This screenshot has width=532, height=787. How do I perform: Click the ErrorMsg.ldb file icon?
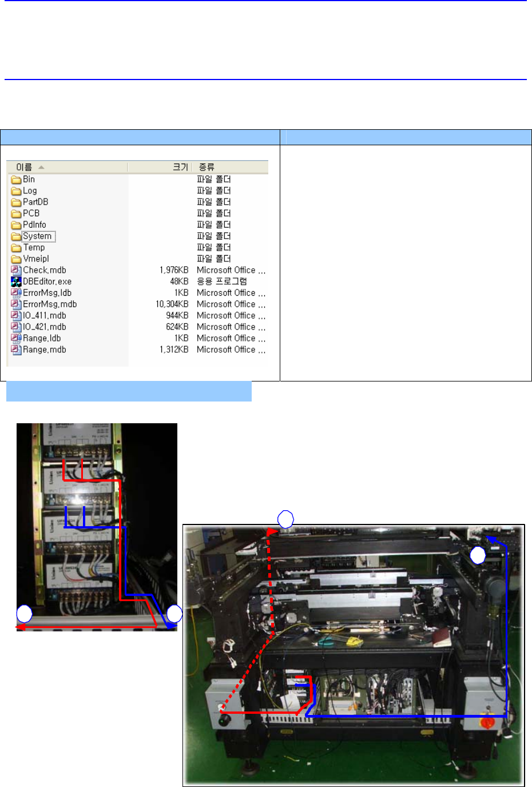16,293
